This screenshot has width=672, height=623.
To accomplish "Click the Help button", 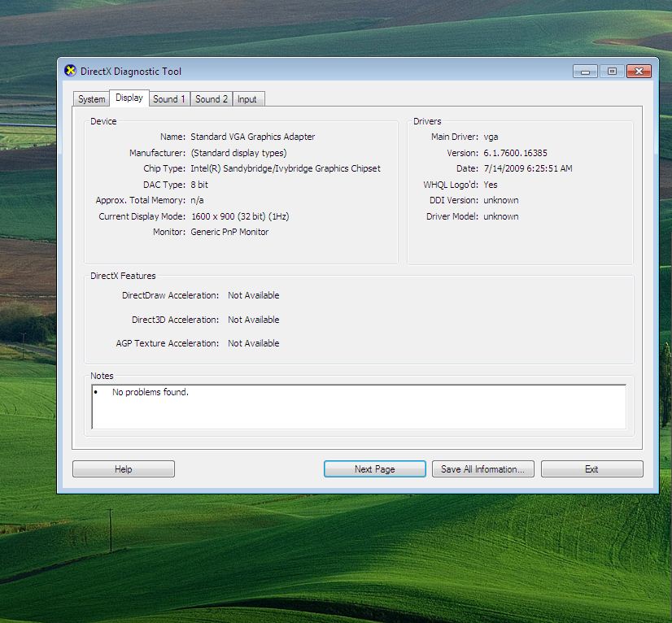I will point(124,468).
